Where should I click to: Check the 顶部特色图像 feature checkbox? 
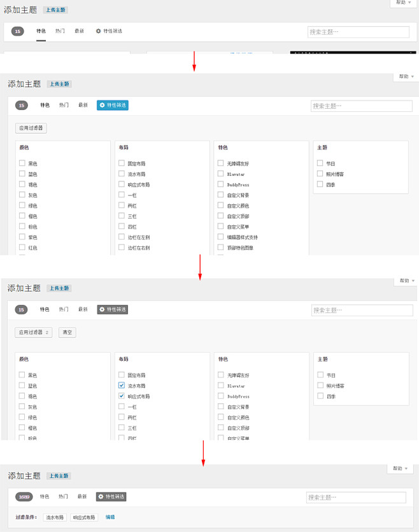coord(221,248)
